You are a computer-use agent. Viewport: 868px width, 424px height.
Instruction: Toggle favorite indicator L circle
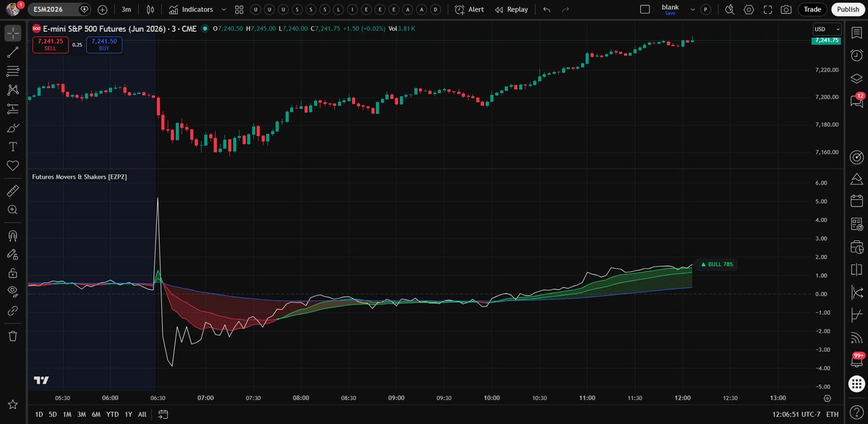340,9
